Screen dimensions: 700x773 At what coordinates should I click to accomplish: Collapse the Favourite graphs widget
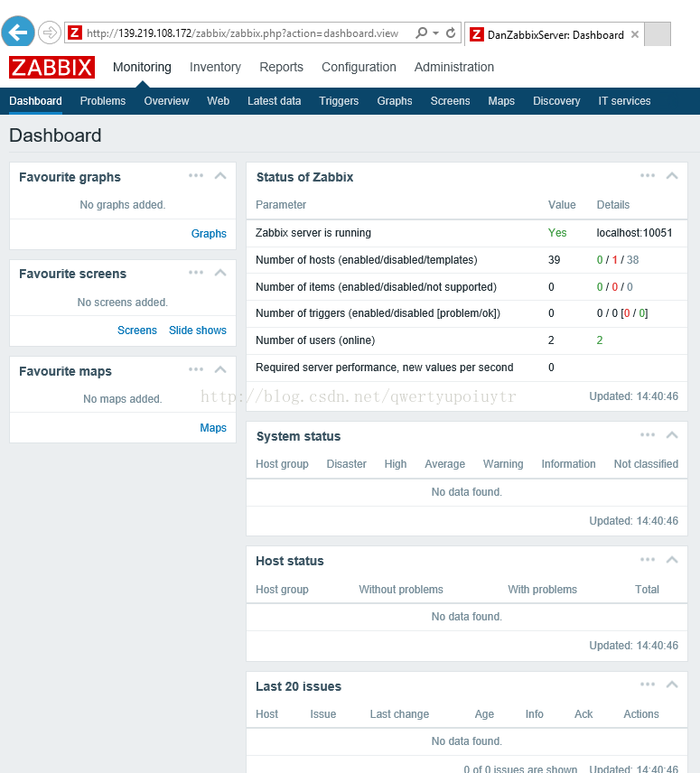pyautogui.click(x=220, y=175)
